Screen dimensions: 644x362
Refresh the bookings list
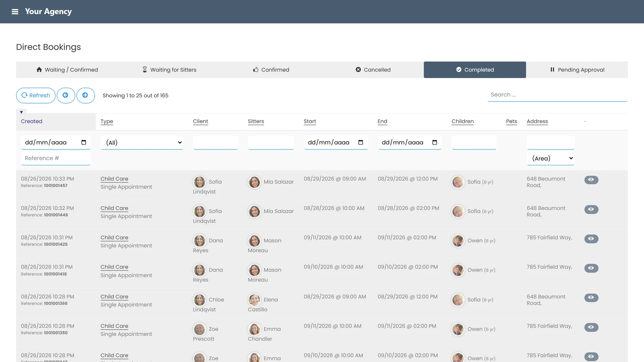pyautogui.click(x=36, y=96)
